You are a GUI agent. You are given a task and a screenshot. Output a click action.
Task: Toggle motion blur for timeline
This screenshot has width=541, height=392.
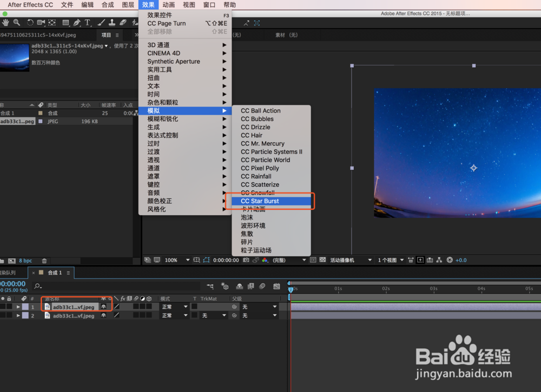coord(262,286)
